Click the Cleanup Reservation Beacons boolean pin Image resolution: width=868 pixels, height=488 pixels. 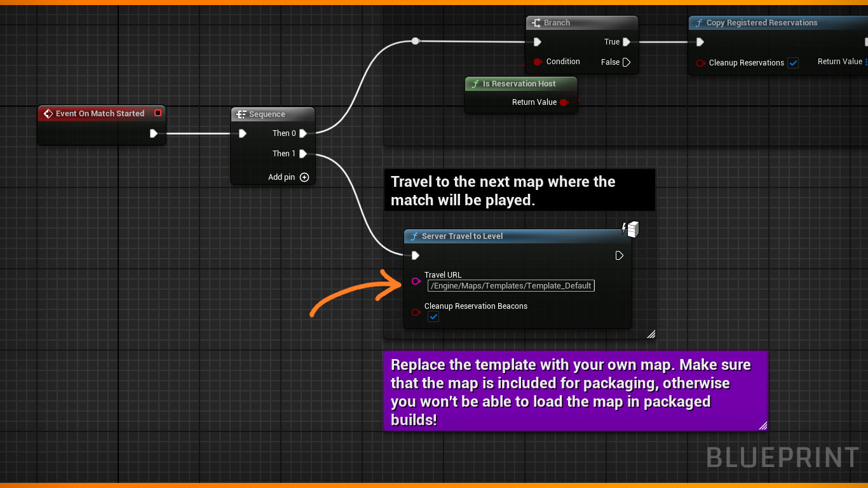(416, 312)
